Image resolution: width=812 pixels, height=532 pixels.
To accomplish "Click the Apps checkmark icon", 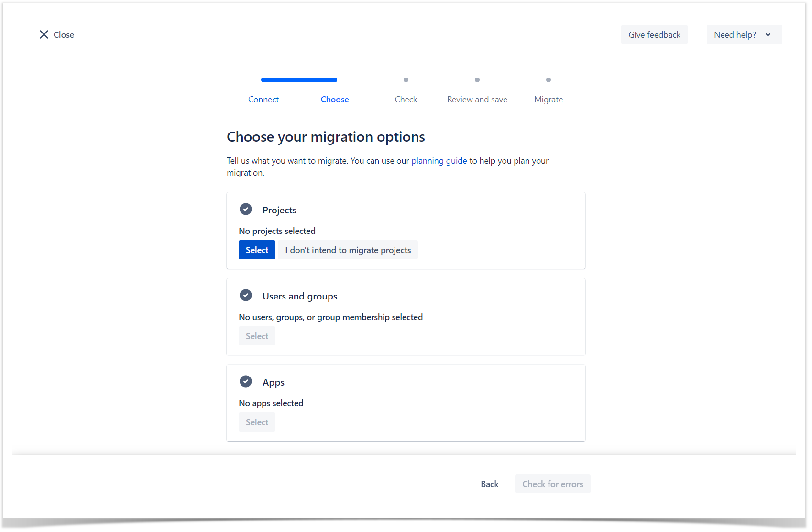I will 246,382.
